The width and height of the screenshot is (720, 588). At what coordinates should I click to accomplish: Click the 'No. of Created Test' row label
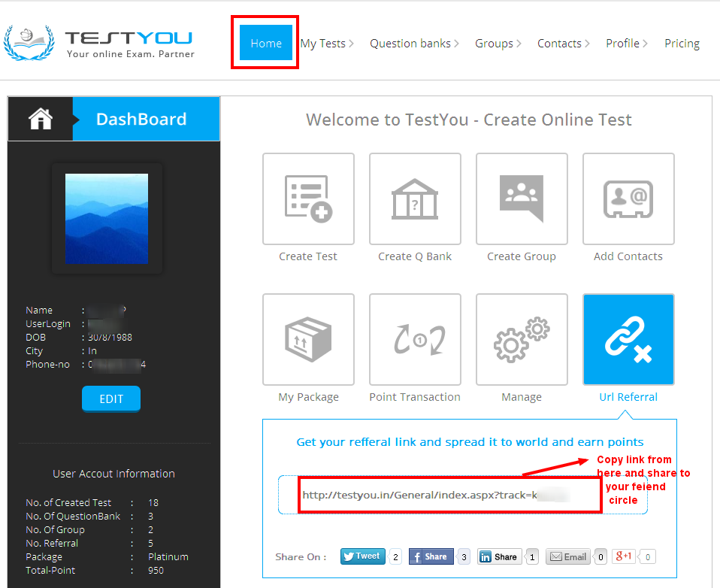point(68,502)
